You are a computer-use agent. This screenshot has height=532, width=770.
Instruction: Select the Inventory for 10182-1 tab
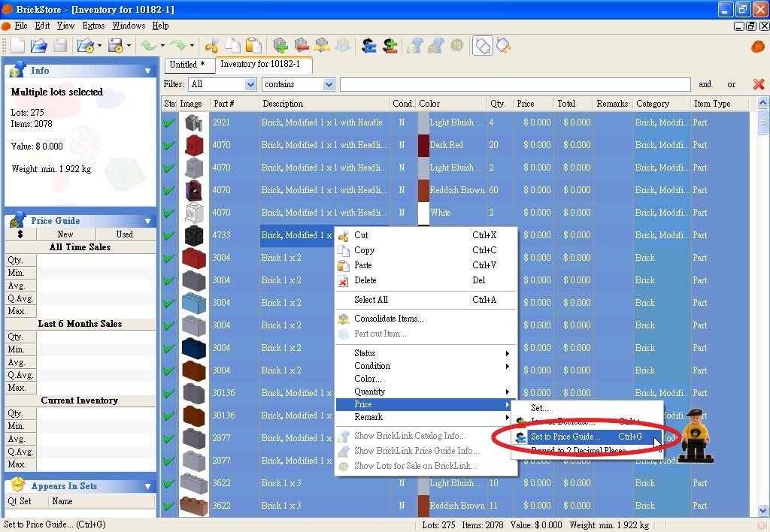(x=262, y=64)
